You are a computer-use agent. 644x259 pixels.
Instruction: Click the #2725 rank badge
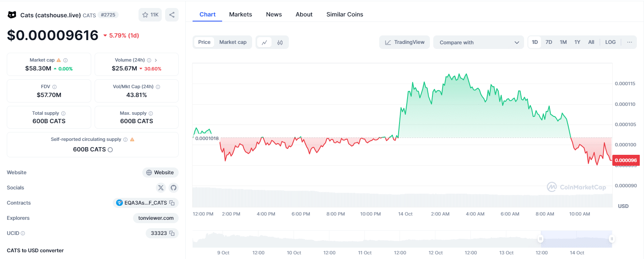pos(108,15)
